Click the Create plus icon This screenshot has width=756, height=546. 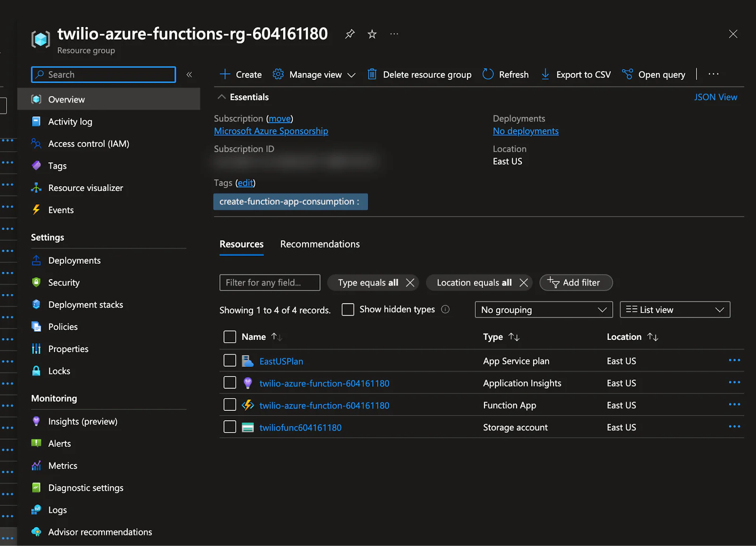225,74
